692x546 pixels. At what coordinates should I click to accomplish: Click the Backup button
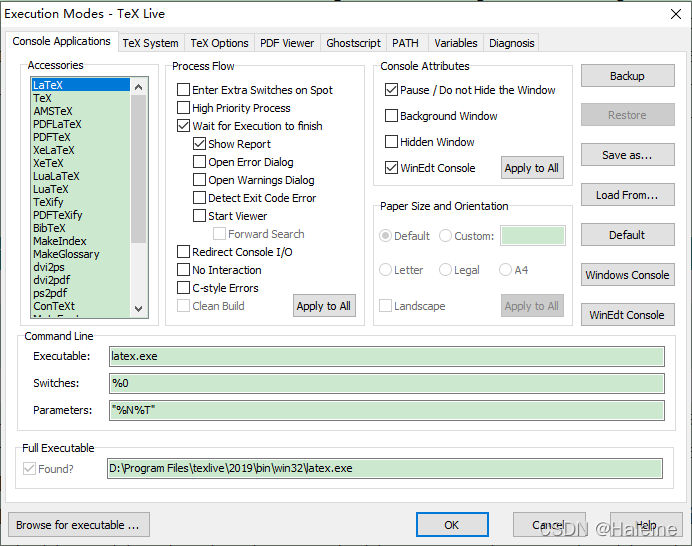point(627,76)
